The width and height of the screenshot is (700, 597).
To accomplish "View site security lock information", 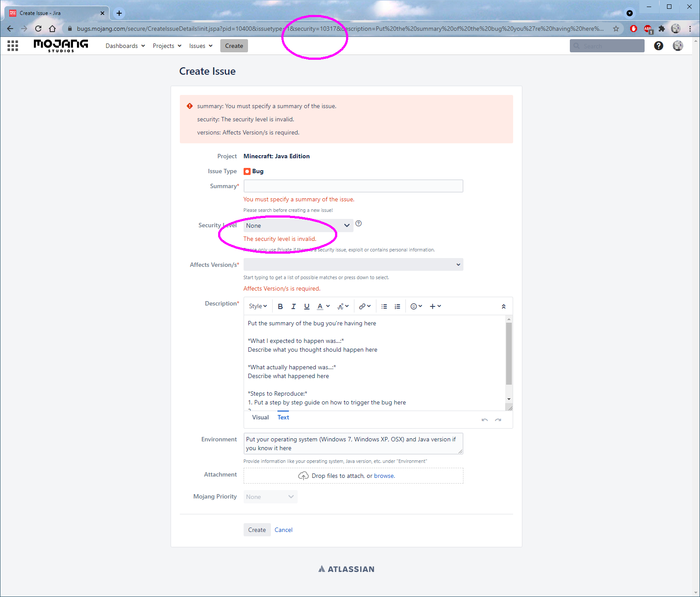I will coord(69,29).
